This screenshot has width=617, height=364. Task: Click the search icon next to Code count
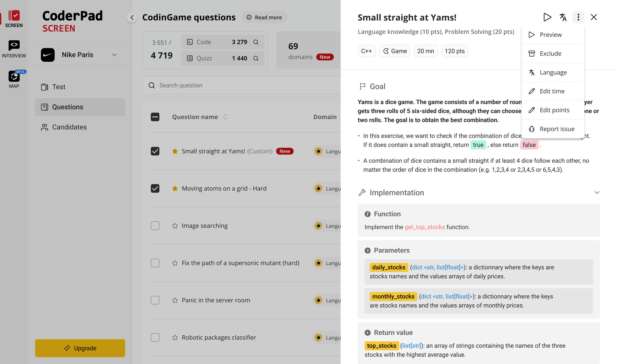click(256, 42)
